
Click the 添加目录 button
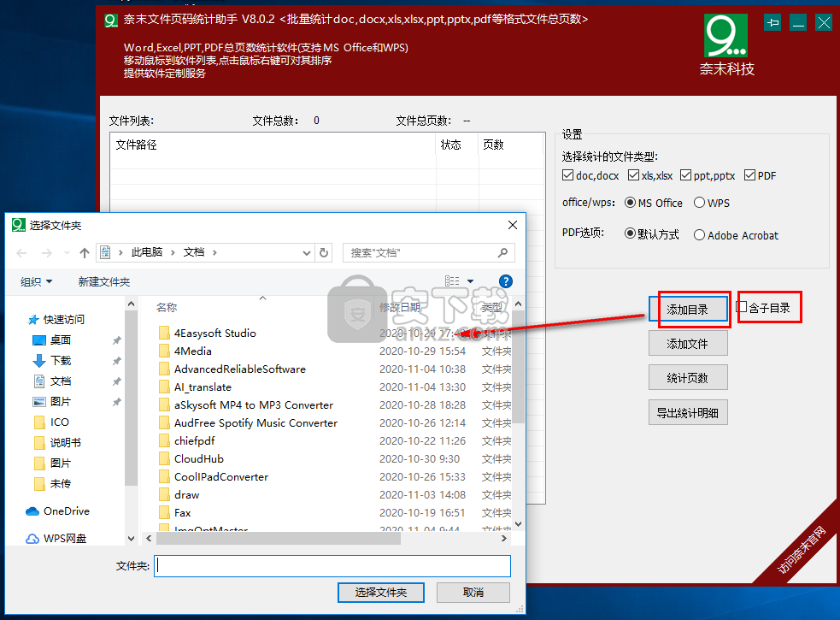(687, 310)
